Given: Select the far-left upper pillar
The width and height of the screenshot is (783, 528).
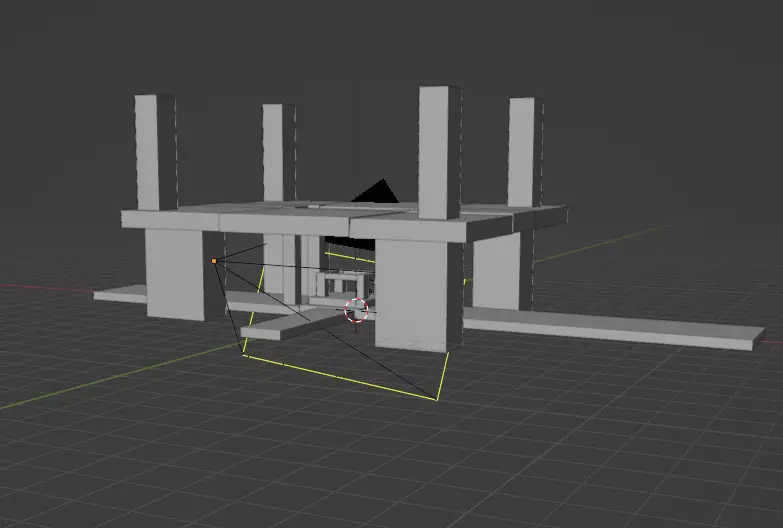Looking at the screenshot, I should pos(156,152).
